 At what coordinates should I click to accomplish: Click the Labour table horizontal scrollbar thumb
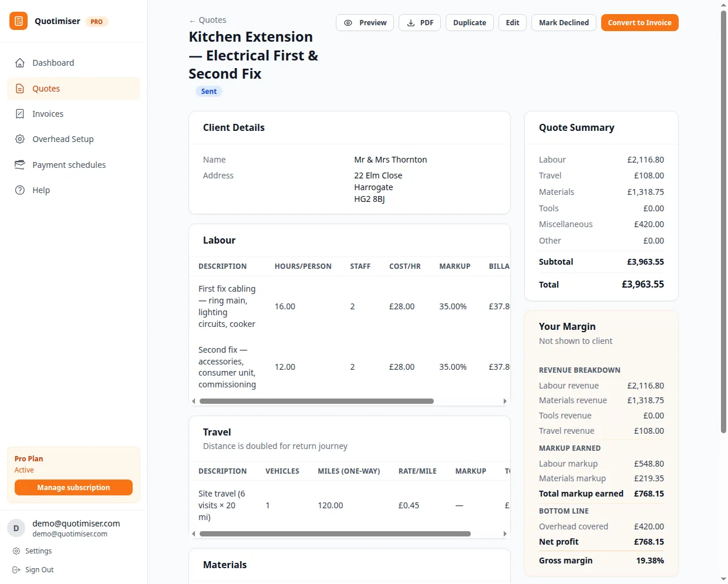click(x=316, y=401)
